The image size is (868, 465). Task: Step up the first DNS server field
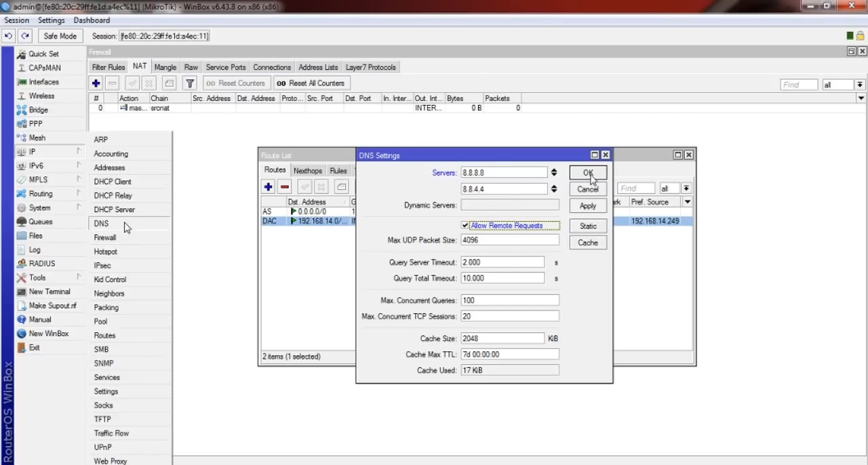(553, 170)
